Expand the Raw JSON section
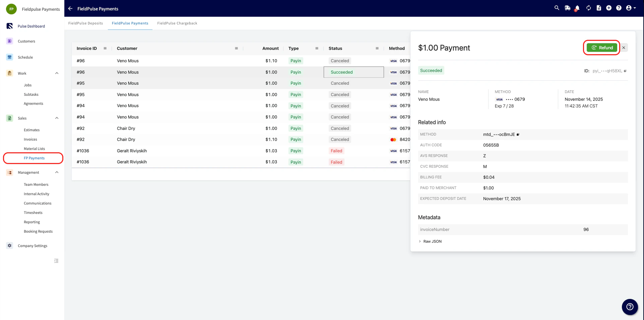644x320 pixels. 430,241
